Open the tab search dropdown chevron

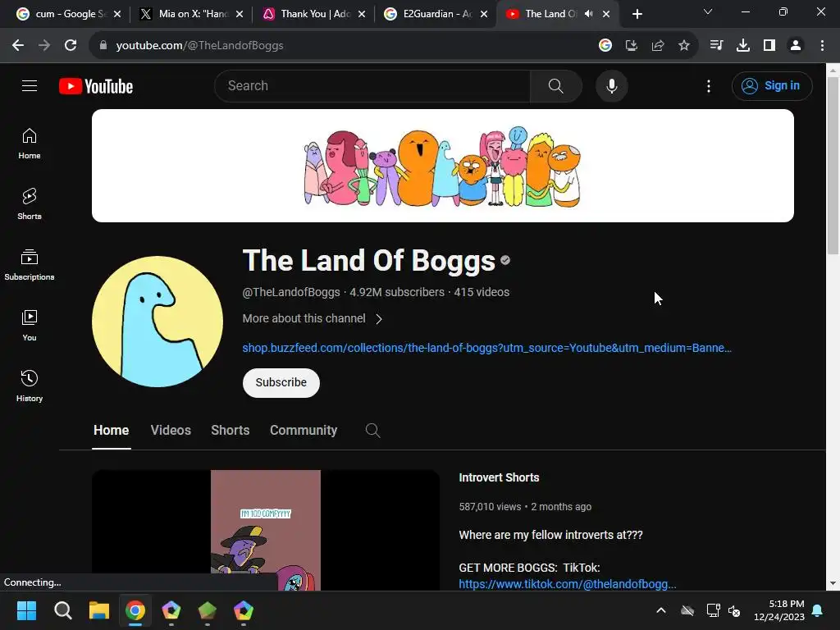pos(708,11)
